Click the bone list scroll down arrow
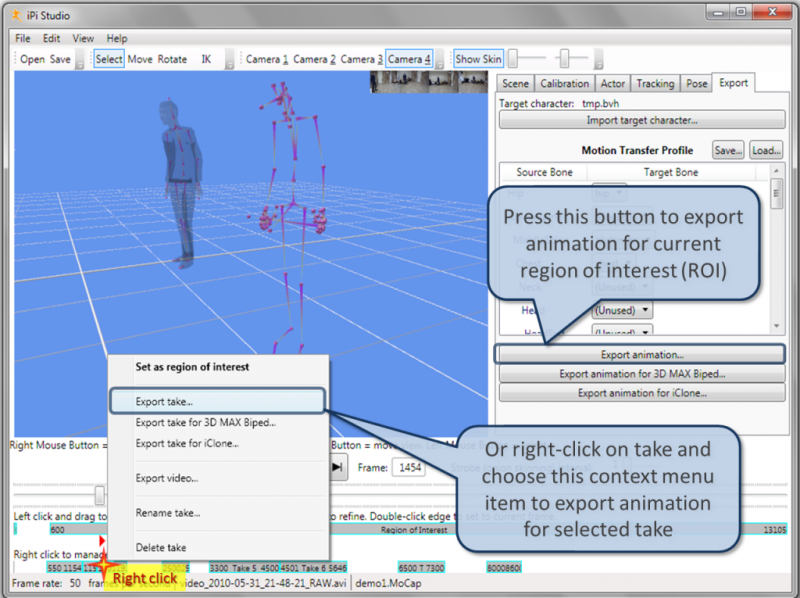The height and width of the screenshot is (598, 800). click(x=777, y=326)
